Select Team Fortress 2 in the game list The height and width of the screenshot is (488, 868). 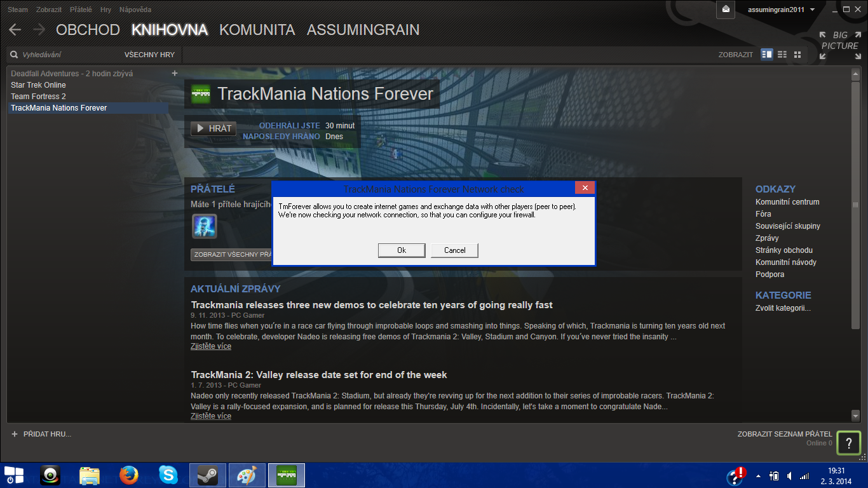[38, 97]
